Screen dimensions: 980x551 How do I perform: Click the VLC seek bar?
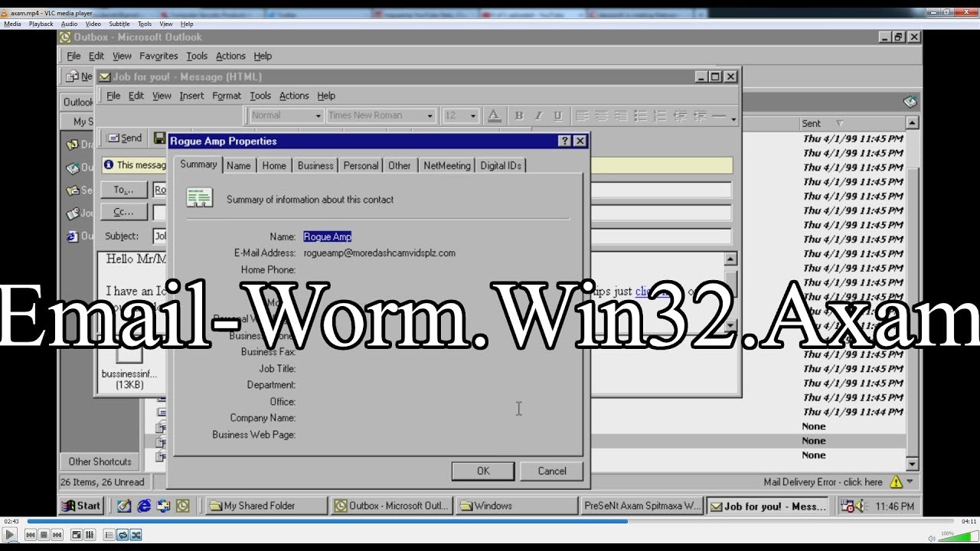(490, 521)
